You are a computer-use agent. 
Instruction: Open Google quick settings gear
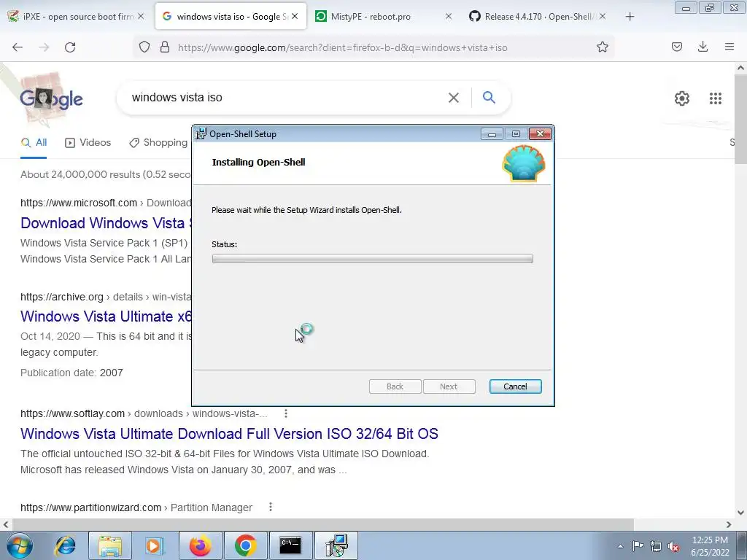pos(682,98)
